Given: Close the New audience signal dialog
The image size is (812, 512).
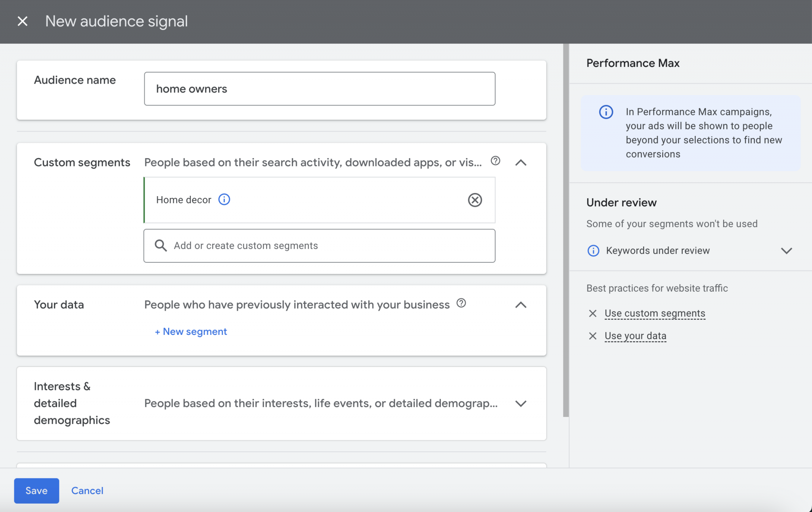Looking at the screenshot, I should point(23,21).
